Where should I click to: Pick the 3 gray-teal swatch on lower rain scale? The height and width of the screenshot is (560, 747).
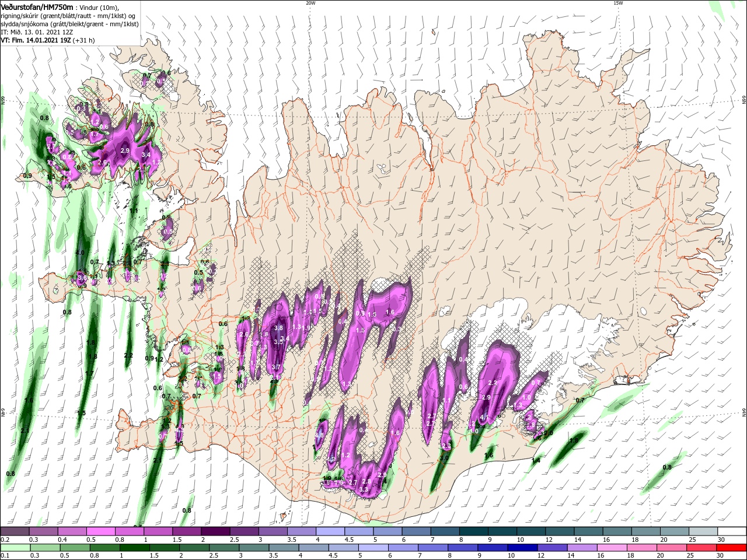(254, 548)
